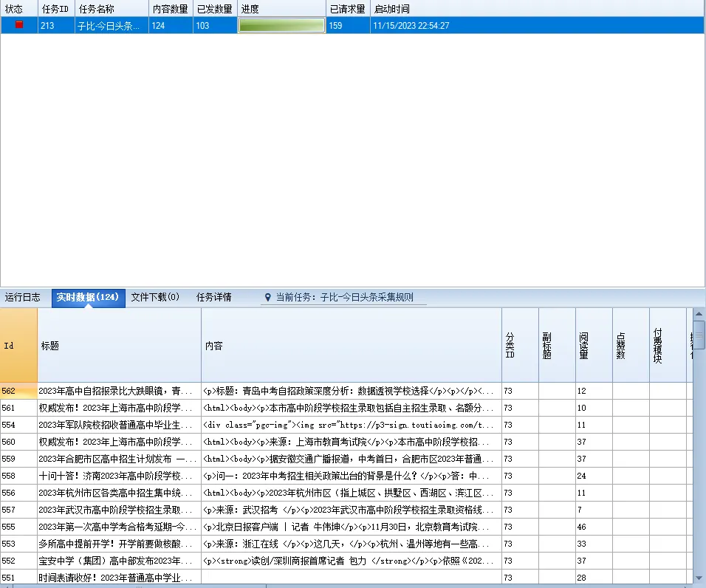Sort by the Id column header
The height and width of the screenshot is (588, 706).
click(x=18, y=345)
